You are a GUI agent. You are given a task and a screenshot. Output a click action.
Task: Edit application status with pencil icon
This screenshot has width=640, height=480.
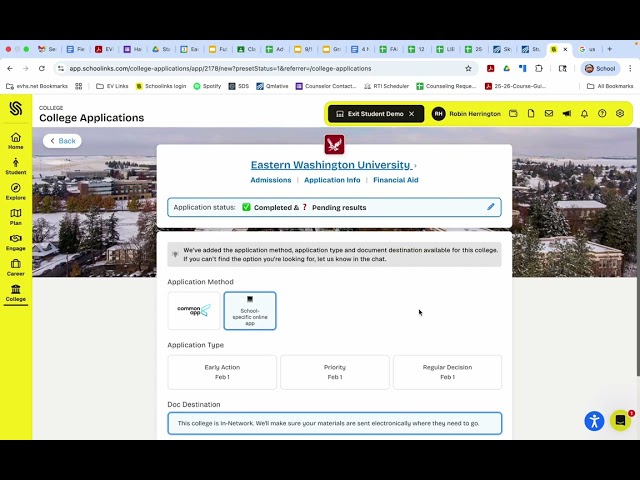491,207
